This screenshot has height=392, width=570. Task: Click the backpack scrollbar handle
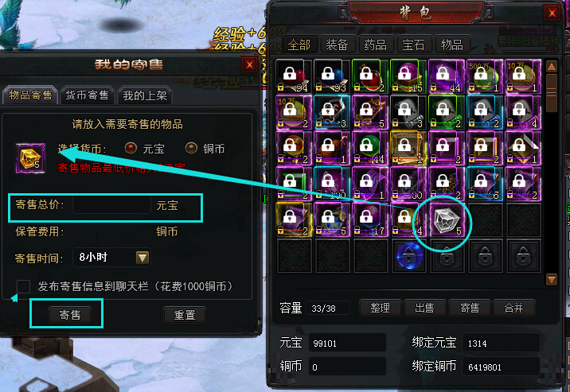click(552, 93)
